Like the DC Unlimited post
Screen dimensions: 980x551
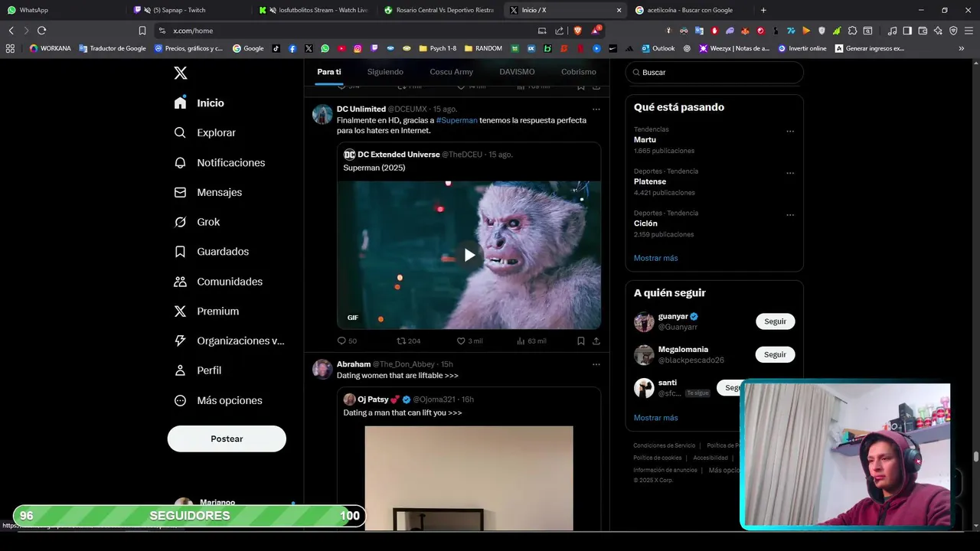(469, 341)
